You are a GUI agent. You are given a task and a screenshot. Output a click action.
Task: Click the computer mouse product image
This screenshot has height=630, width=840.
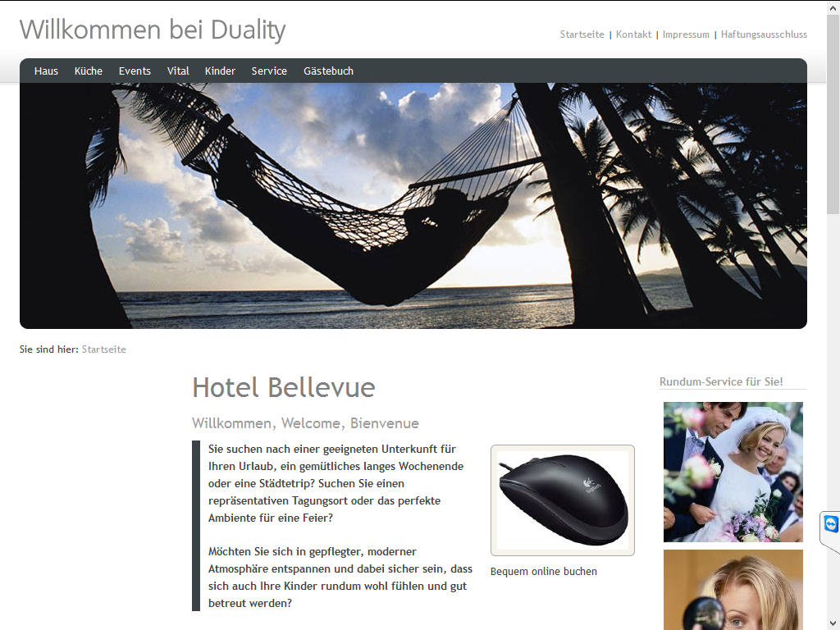click(563, 500)
